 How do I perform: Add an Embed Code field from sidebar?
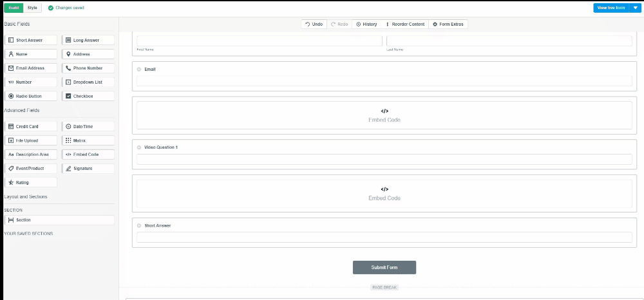(88, 155)
